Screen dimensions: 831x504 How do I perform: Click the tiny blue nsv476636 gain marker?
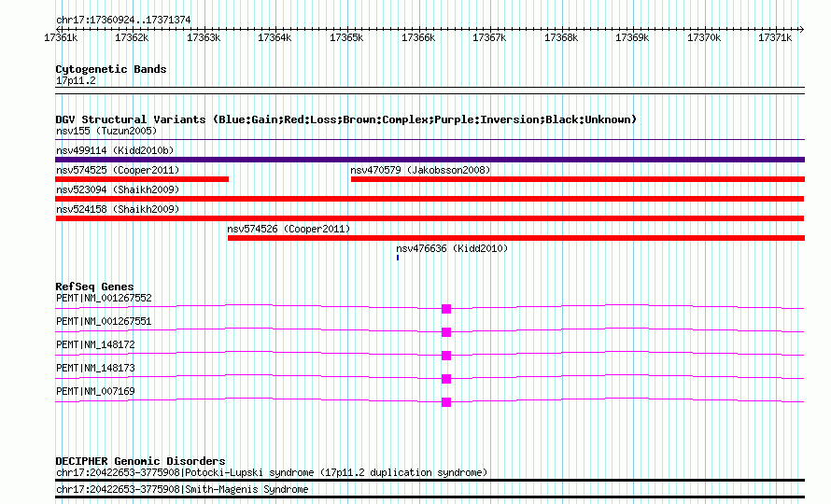click(398, 258)
